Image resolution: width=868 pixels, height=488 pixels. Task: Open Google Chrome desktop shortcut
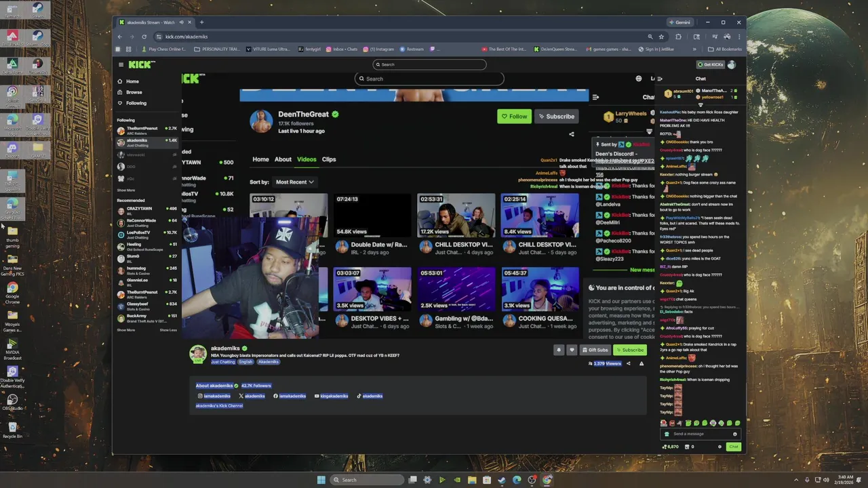[12, 293]
